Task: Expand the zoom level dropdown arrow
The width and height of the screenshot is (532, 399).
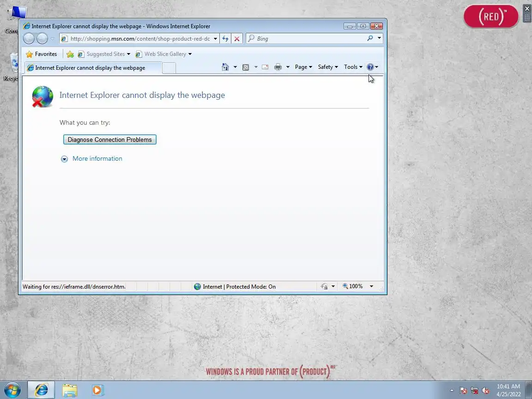Action: [x=371, y=286]
